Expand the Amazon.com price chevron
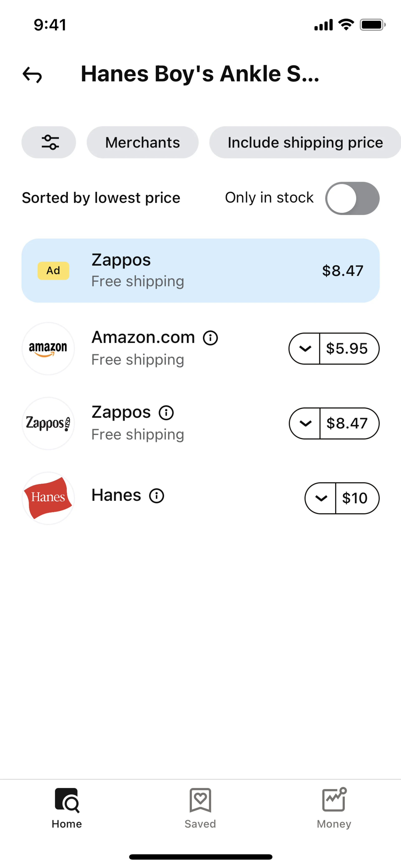The image size is (401, 868). [305, 348]
